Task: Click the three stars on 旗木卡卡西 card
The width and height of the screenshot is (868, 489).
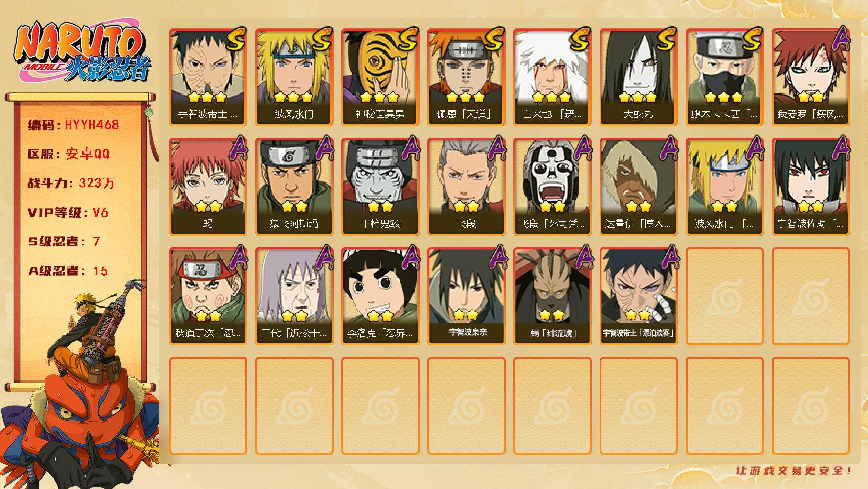Action: (724, 97)
